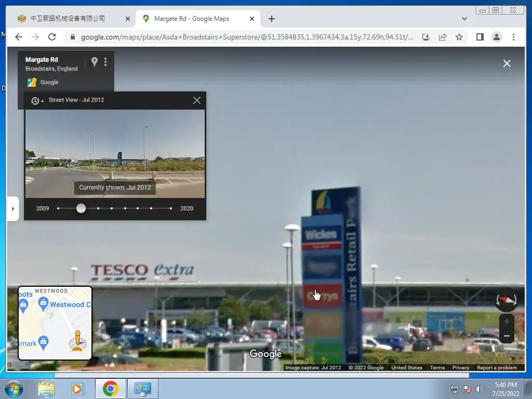The height and width of the screenshot is (399, 532).
Task: Open the Action Center flag tray icon
Action: tap(467, 389)
